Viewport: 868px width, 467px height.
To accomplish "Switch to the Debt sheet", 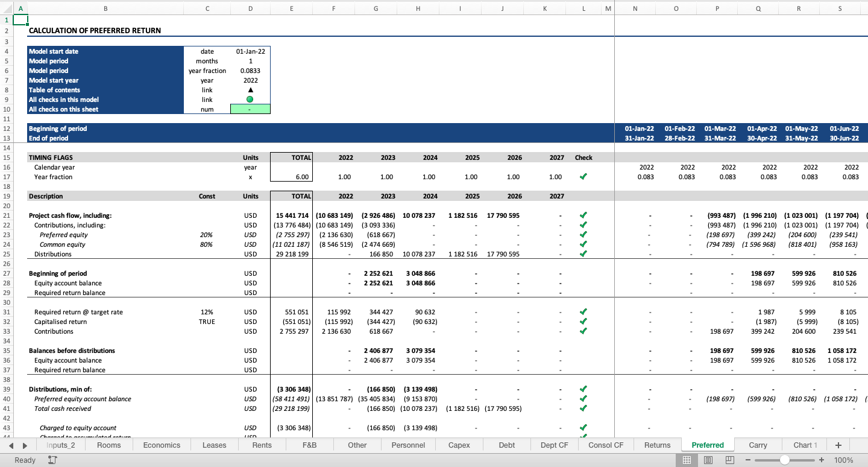I will 506,445.
